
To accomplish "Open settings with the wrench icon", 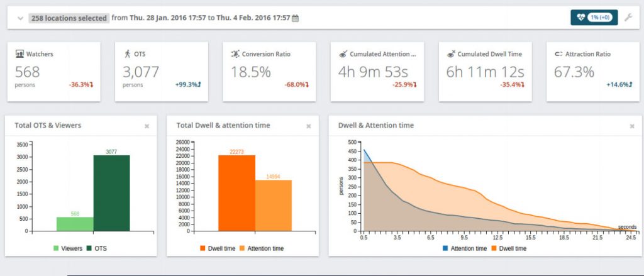I will click(x=628, y=18).
